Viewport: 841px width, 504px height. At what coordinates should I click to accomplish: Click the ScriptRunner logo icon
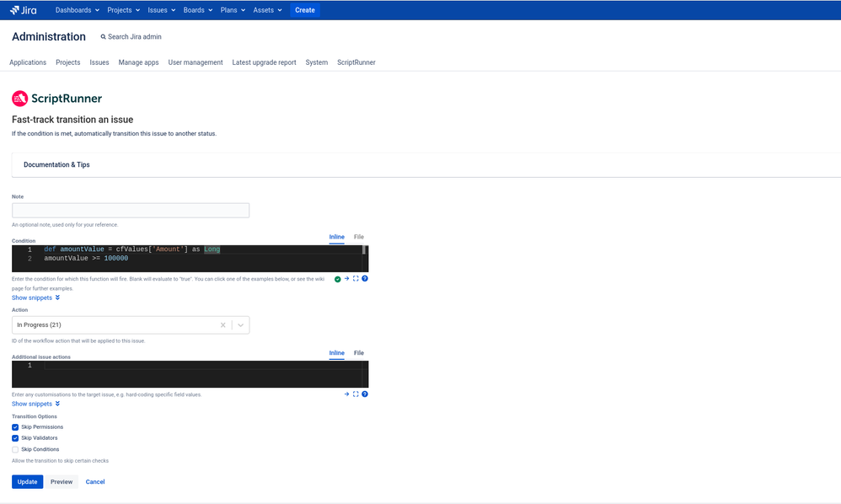[x=20, y=98]
